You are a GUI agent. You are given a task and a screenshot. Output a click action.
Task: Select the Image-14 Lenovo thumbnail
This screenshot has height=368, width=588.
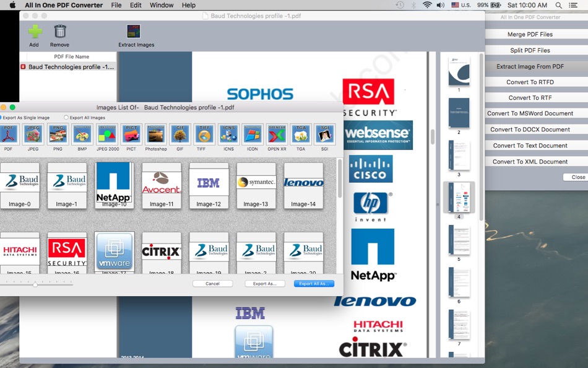coord(303,185)
